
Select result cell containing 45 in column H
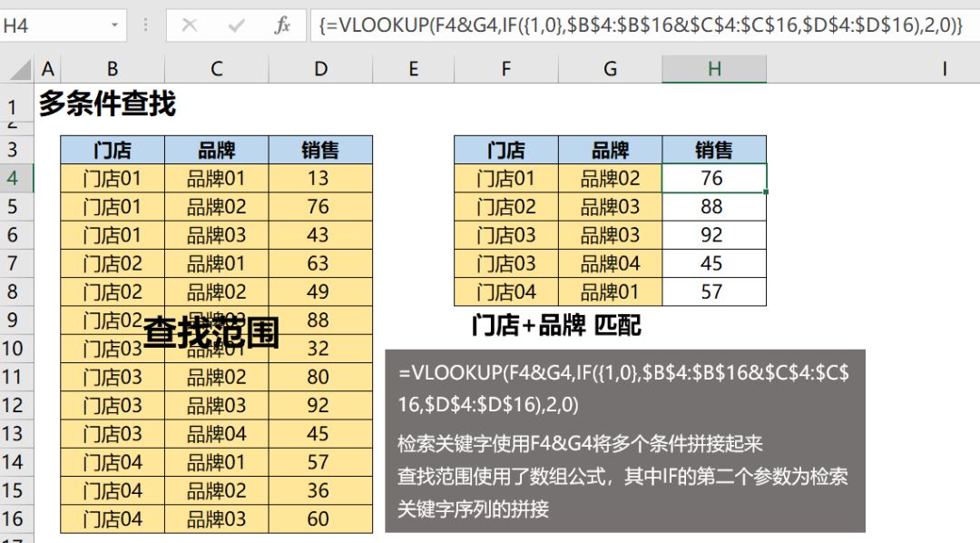tap(714, 263)
